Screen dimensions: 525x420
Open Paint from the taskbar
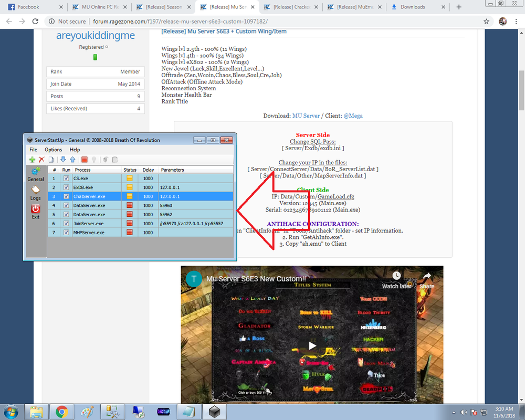coord(87,412)
